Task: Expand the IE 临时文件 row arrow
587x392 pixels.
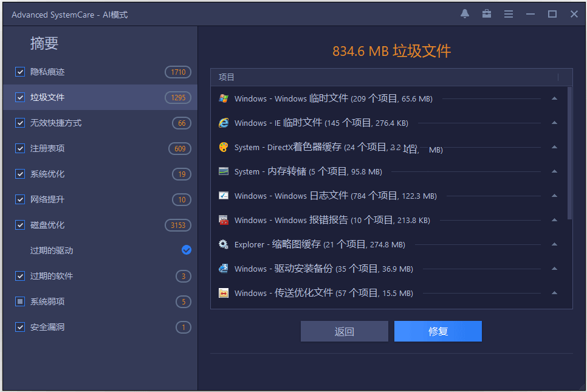Action: click(x=554, y=123)
